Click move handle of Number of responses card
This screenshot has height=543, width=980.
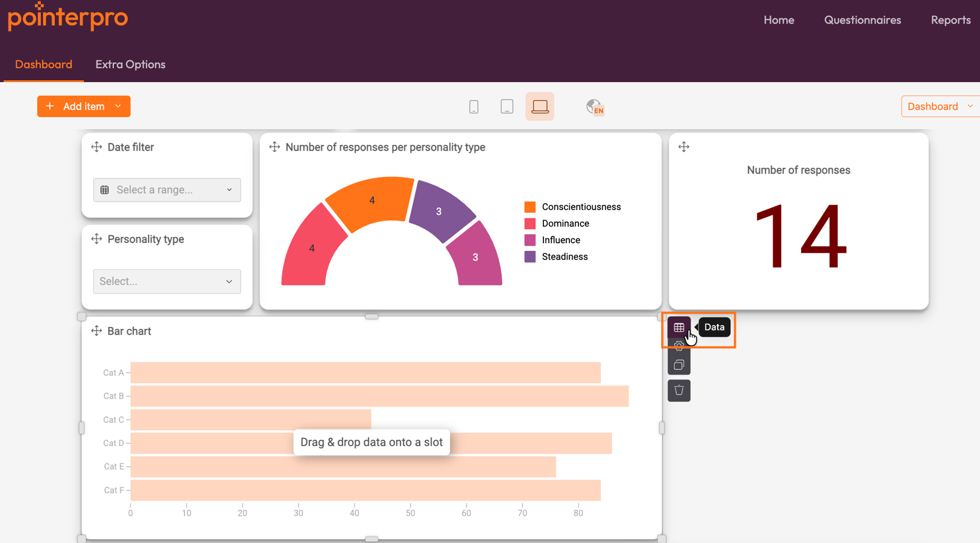click(684, 147)
